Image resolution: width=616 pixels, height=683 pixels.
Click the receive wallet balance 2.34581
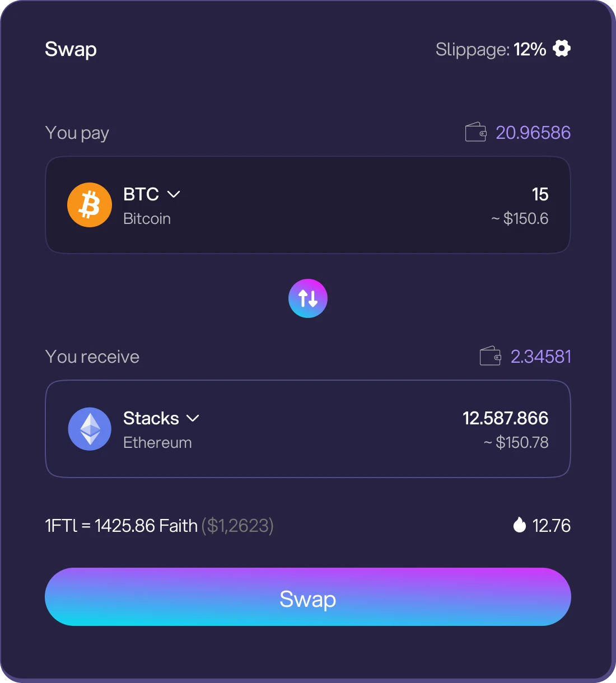point(540,357)
